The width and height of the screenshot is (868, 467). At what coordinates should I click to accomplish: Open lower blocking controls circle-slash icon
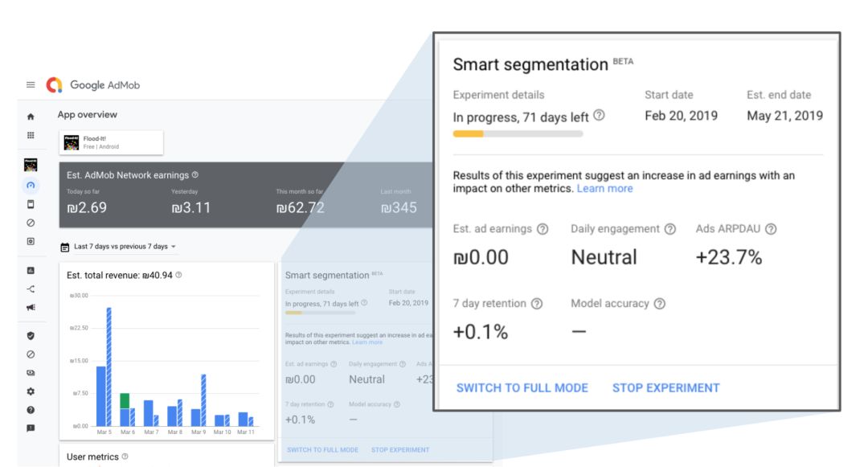coord(31,354)
